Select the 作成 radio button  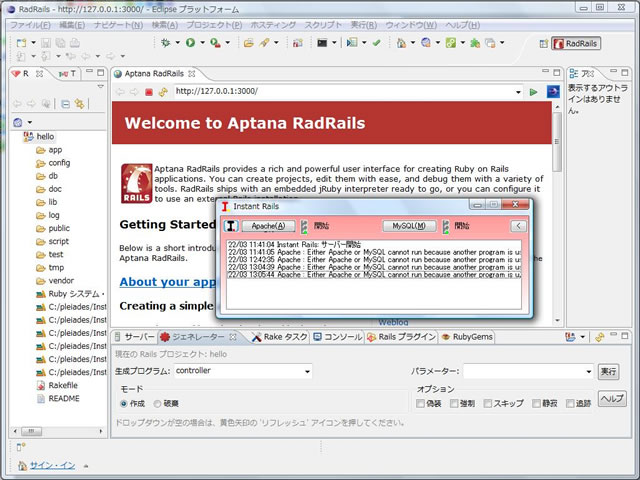pos(125,403)
